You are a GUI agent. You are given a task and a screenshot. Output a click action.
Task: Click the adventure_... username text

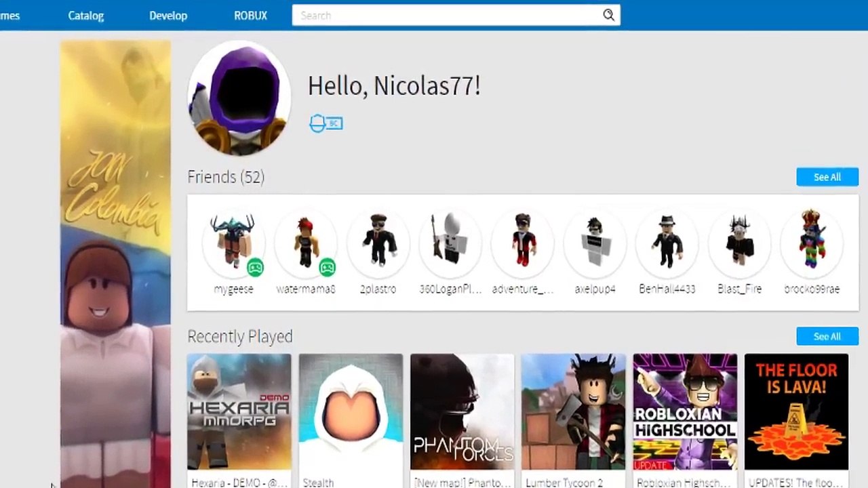pos(523,289)
